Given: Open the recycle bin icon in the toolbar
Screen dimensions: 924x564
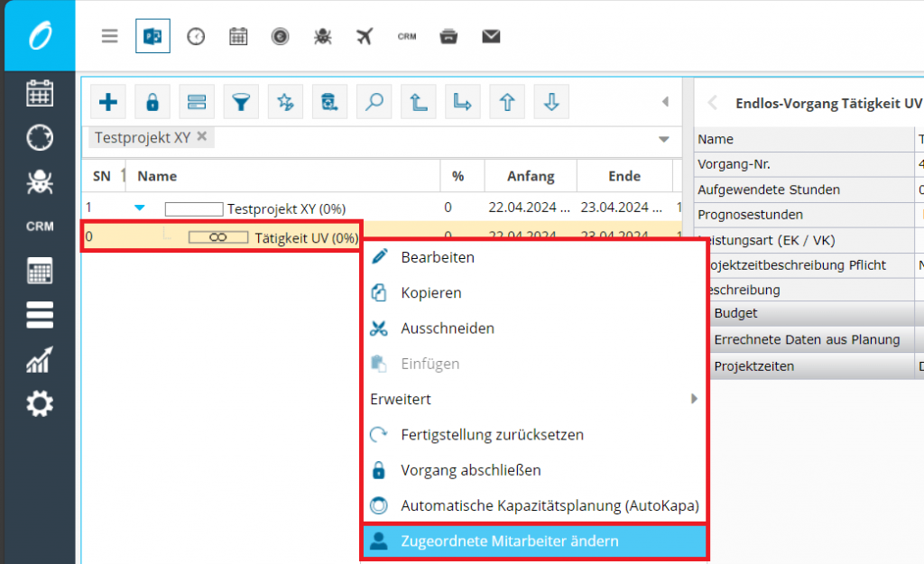Looking at the screenshot, I should 328,101.
